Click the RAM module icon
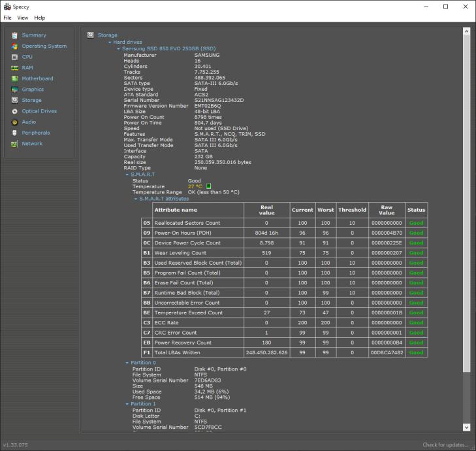476x451 pixels. point(14,68)
